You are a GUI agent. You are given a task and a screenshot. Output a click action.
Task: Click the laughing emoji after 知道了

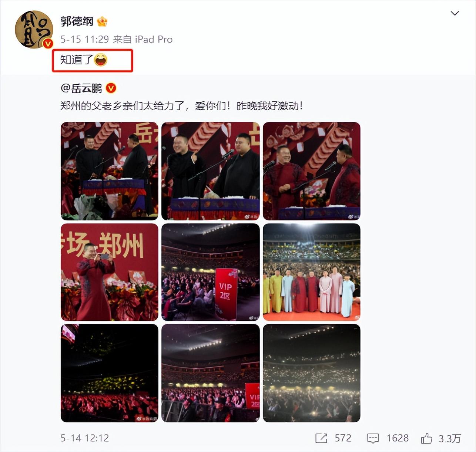pos(101,60)
